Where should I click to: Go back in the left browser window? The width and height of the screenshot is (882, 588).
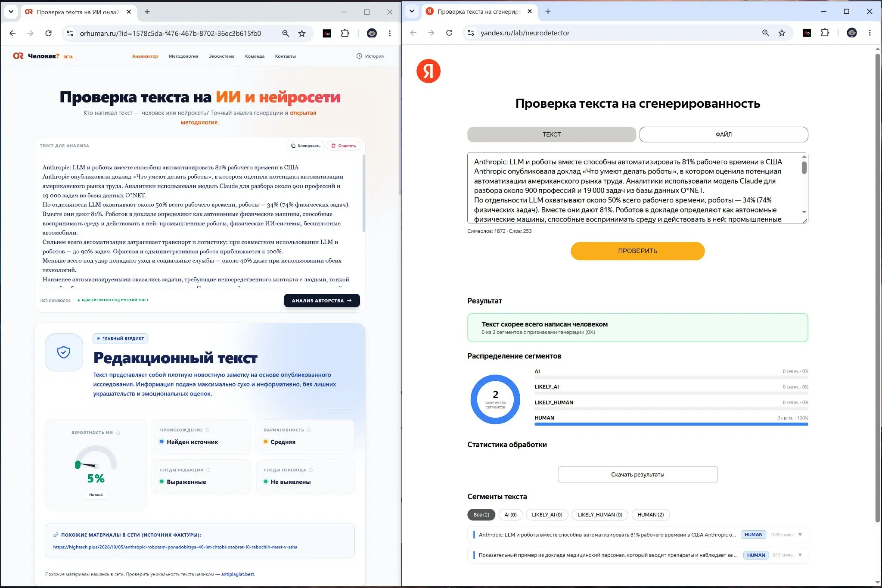click(x=12, y=33)
